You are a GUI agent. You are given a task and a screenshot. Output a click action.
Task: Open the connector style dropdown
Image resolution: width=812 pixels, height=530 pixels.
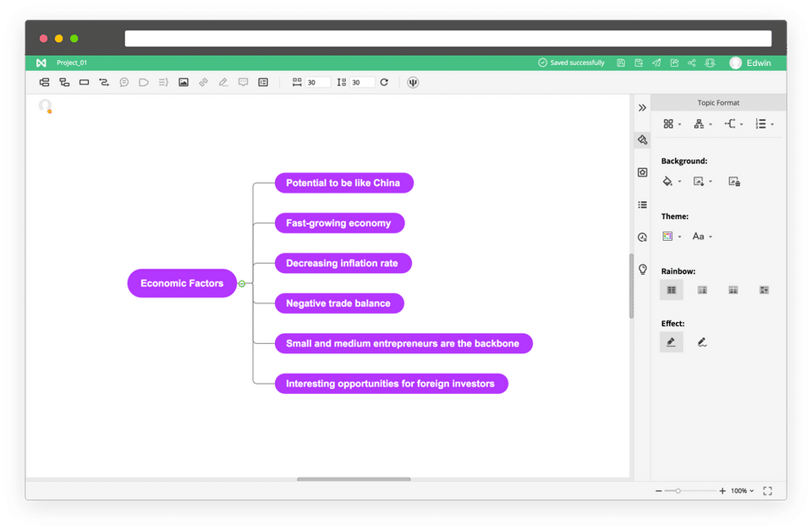click(734, 123)
